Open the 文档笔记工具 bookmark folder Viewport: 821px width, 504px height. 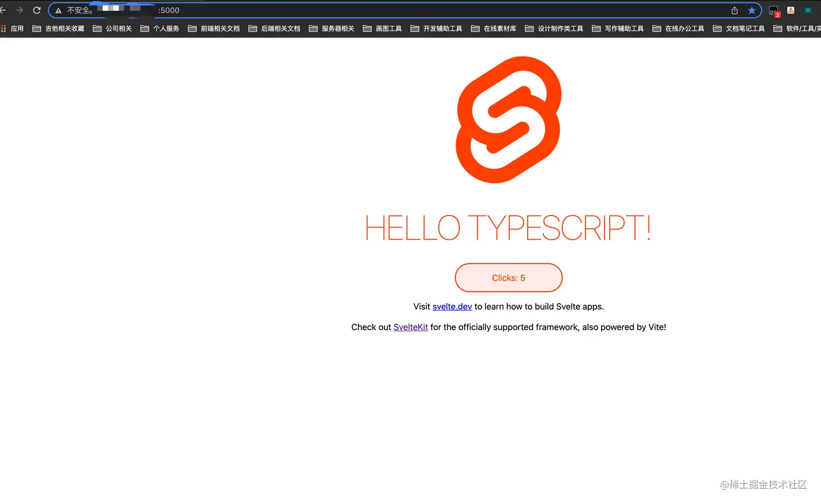(x=739, y=28)
